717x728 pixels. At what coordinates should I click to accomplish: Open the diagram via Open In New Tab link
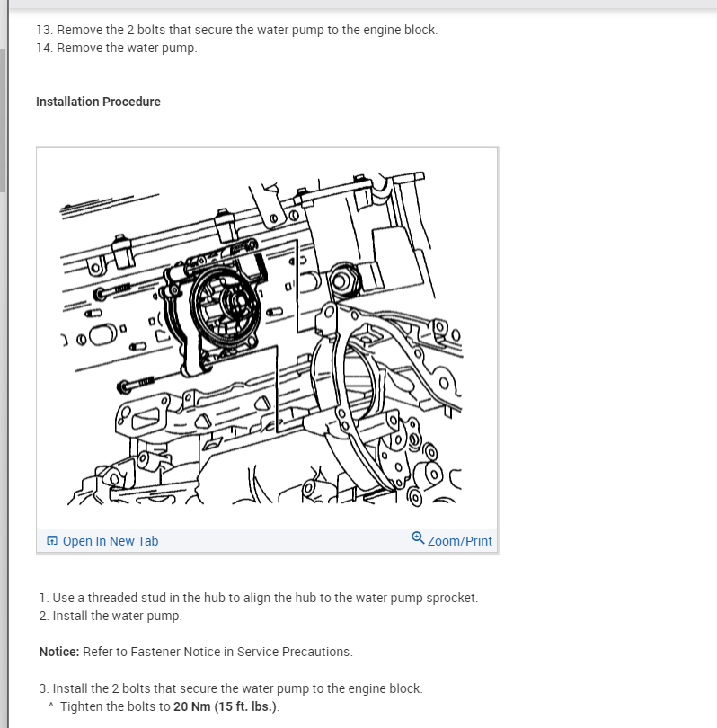coord(111,541)
